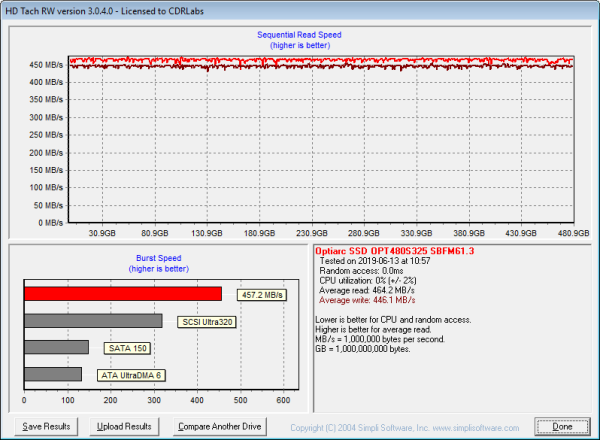Click the MB/s = 1,000,000 bytes note
600x440 pixels.
(380, 339)
